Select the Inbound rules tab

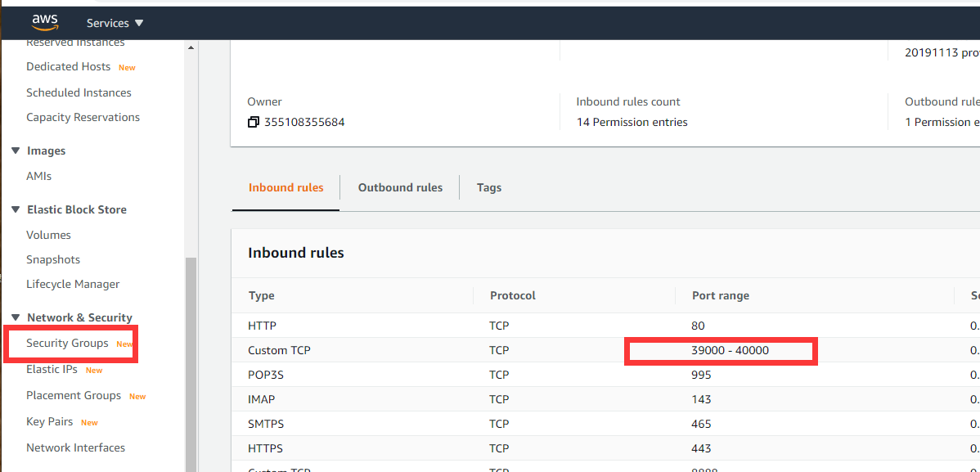click(x=285, y=187)
